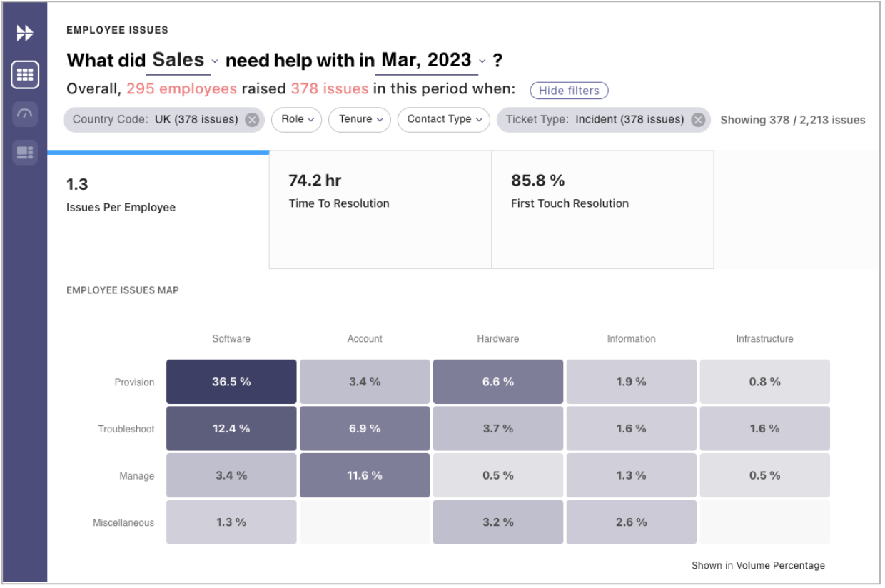The image size is (885, 588).
Task: Click the Showing 378 / 2,213 issues link
Action: (x=792, y=120)
